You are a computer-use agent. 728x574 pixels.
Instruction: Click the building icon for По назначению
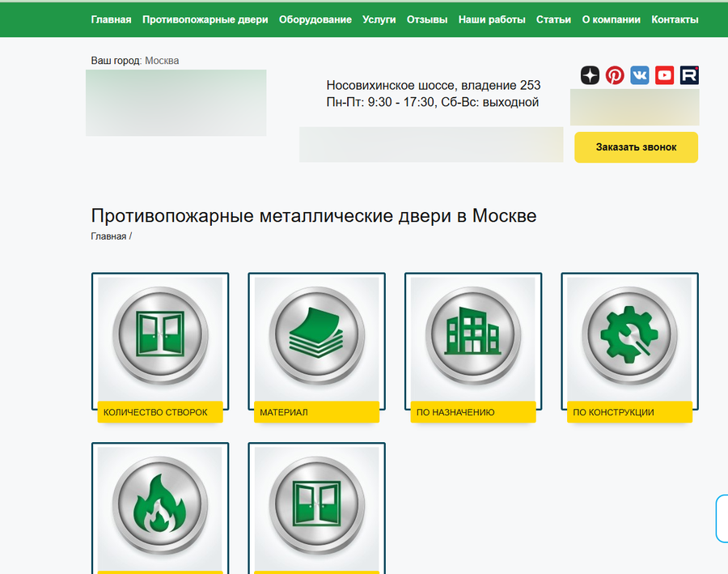pos(473,335)
